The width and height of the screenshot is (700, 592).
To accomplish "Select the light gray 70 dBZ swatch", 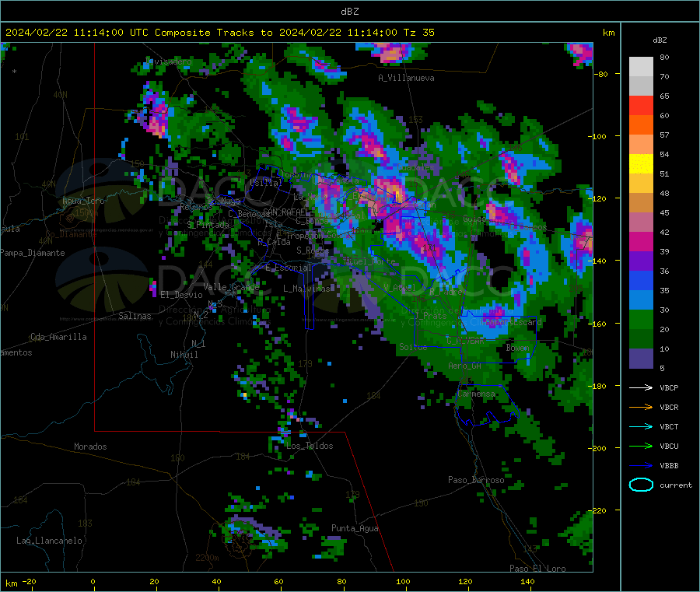I will (x=641, y=67).
